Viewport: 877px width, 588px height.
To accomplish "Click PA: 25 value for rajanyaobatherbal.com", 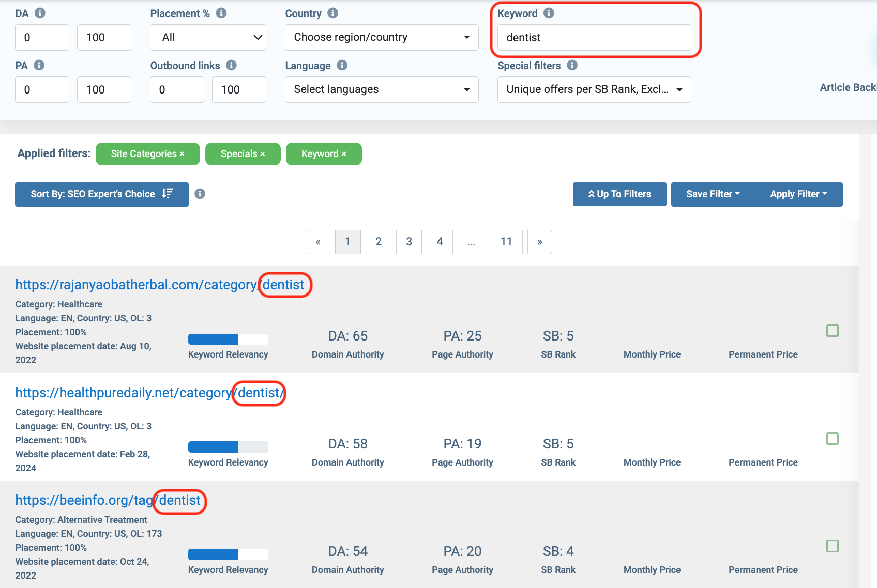I will click(462, 336).
